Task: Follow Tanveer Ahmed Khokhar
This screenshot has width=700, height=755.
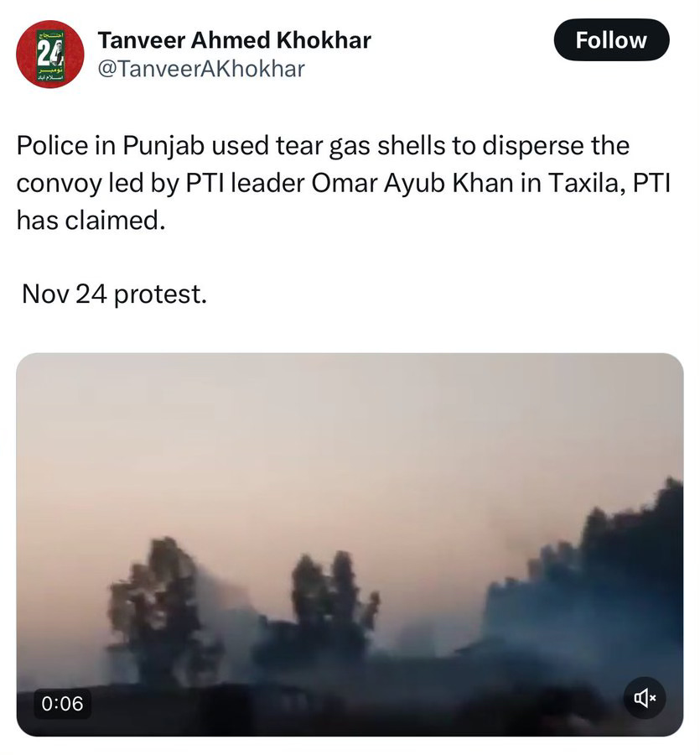Action: pyautogui.click(x=611, y=40)
